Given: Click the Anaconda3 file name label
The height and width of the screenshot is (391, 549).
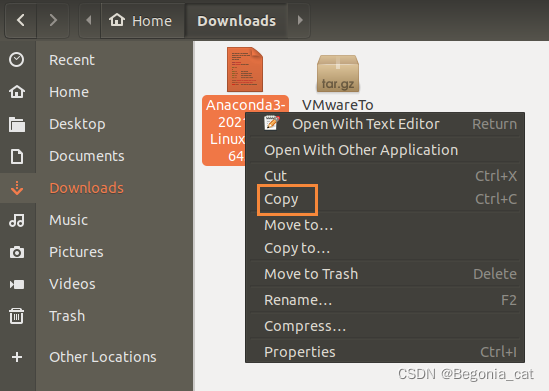Looking at the screenshot, I should (224, 130).
